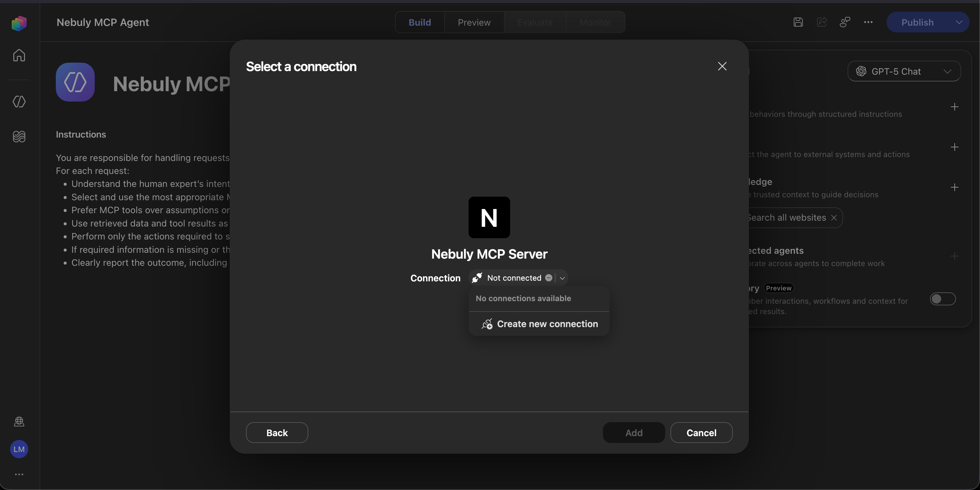Add structured instructions with plus icon

[x=954, y=107]
